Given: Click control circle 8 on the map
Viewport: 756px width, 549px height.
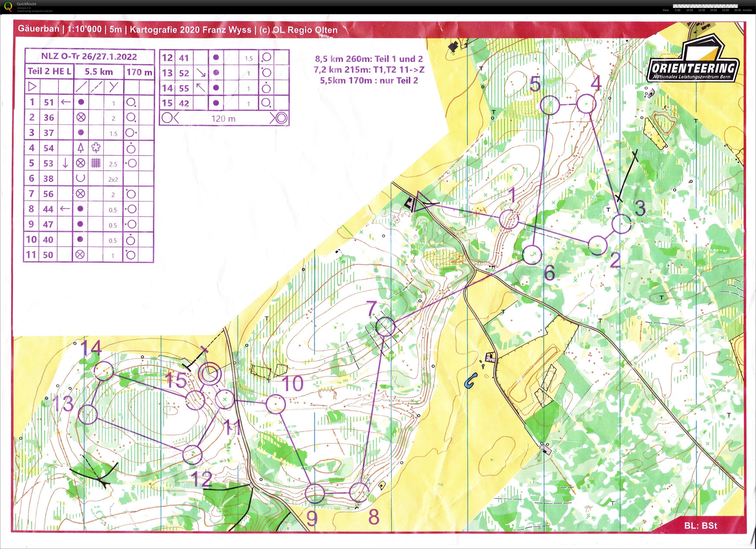Looking at the screenshot, I should pyautogui.click(x=359, y=492).
